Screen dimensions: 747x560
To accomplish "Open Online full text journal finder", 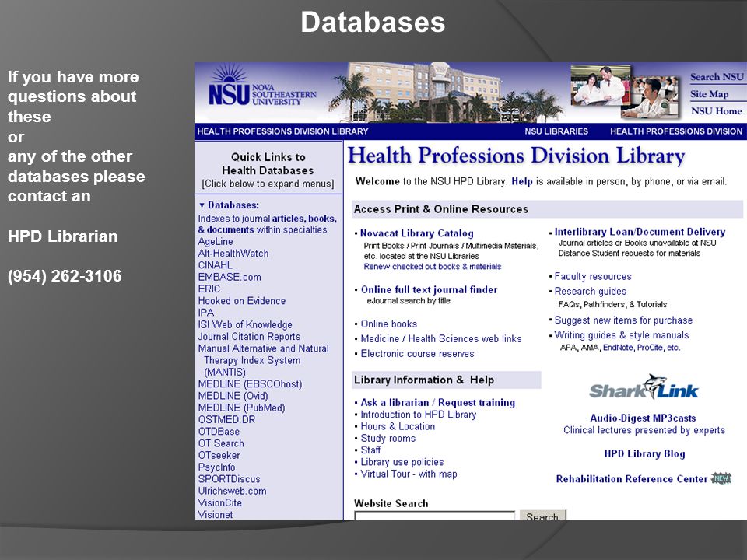I will point(429,289).
